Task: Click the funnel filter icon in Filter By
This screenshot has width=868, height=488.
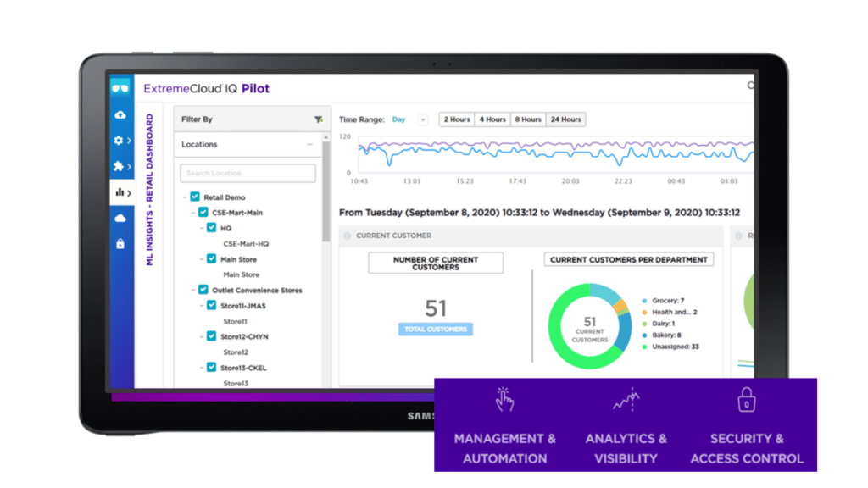Action: point(319,119)
